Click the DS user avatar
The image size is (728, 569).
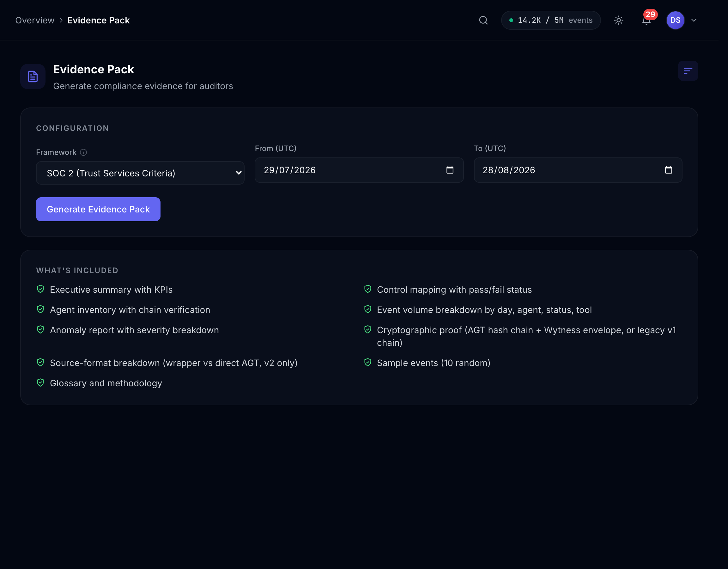point(675,20)
